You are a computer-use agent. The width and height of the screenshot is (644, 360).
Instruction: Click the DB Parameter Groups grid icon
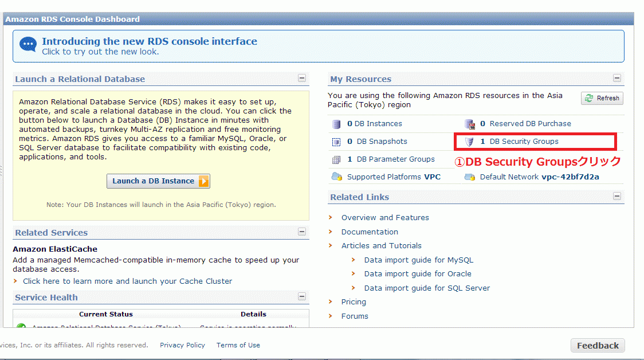click(x=336, y=159)
